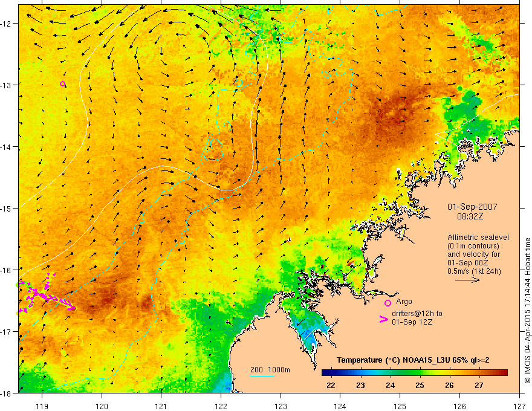The width and height of the screenshot is (532, 411).
Task: Click the '01-Sep 08Z' velocity date text
Action: (467, 263)
